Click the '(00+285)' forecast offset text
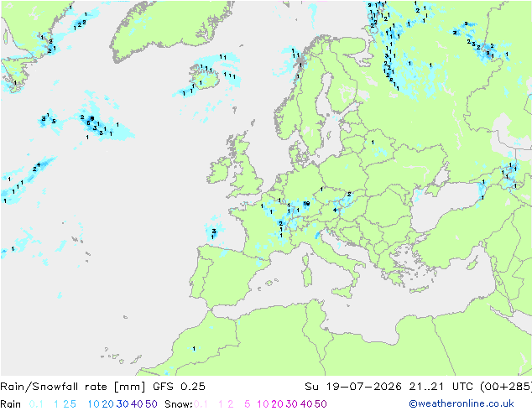 pos(506,387)
